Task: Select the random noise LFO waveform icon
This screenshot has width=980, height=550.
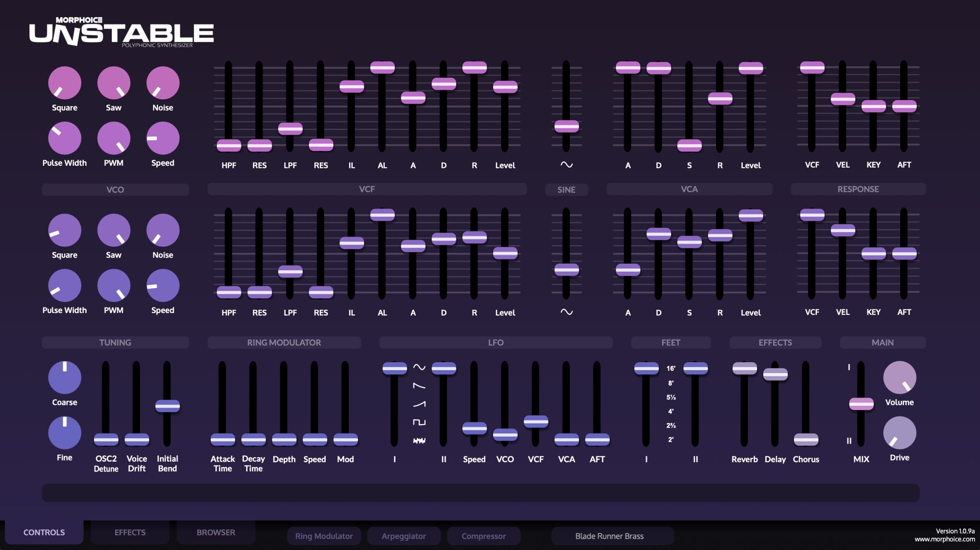Action: click(x=419, y=441)
